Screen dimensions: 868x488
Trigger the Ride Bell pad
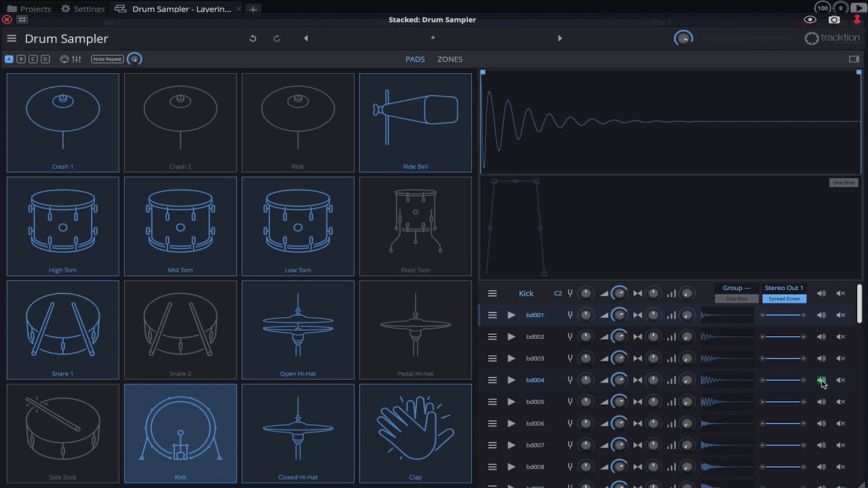pyautogui.click(x=416, y=123)
